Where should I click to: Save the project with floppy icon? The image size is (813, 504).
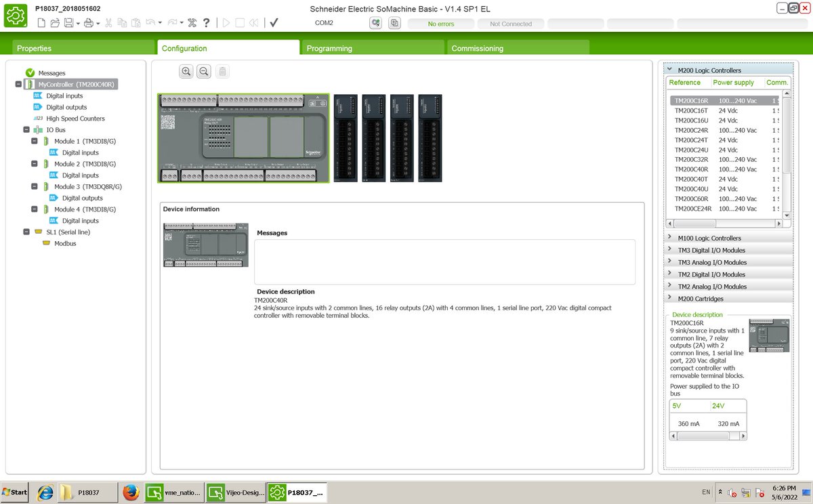pos(68,23)
